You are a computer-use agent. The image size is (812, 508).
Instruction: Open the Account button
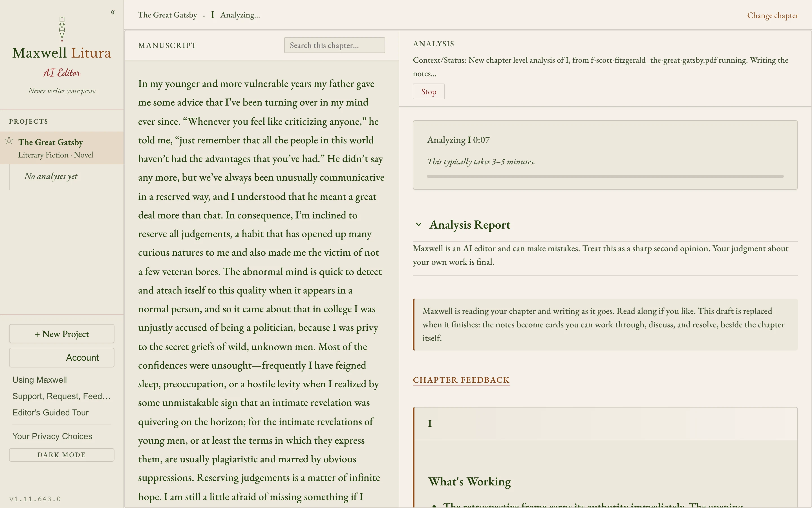tap(62, 358)
